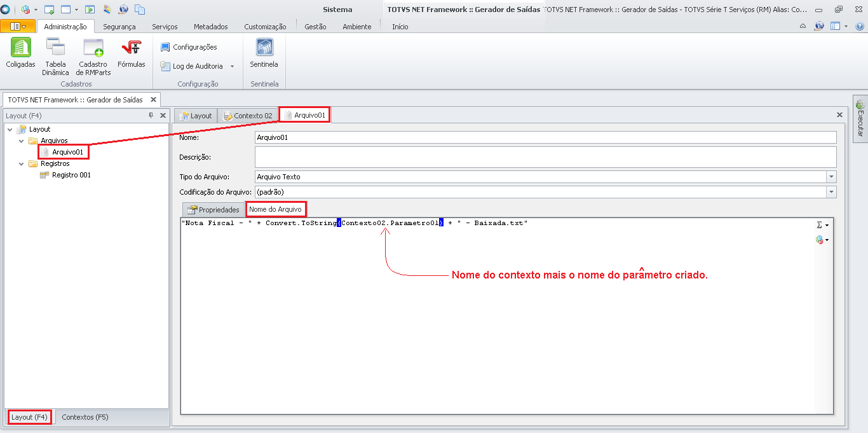
Task: Open the sigma formula functions dropdown
Action: point(822,225)
